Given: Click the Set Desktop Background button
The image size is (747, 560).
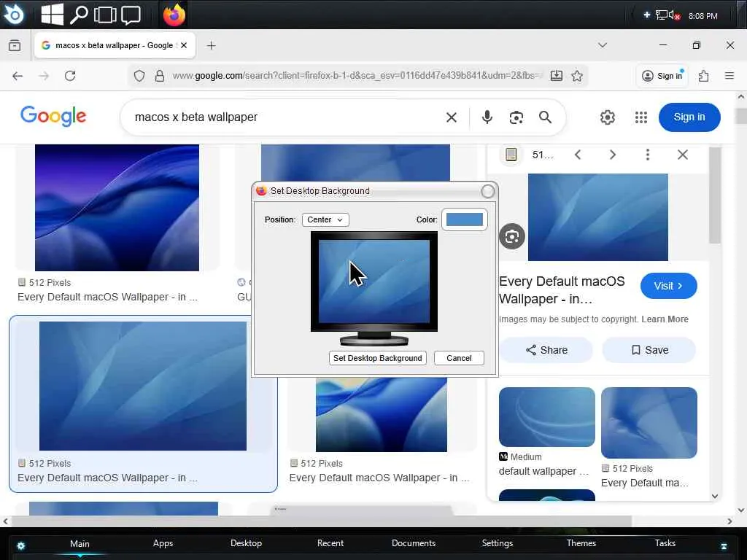Looking at the screenshot, I should click(x=377, y=358).
